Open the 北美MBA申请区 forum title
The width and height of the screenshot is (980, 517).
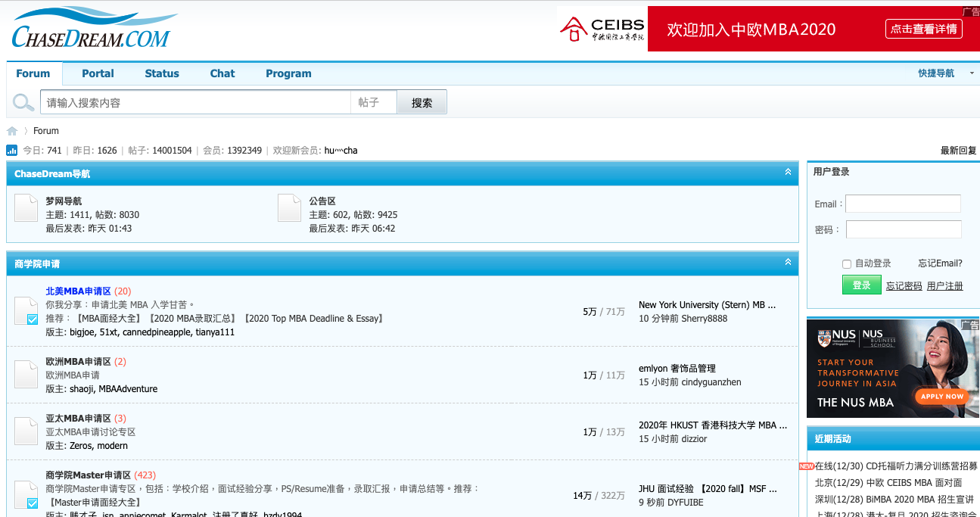(x=78, y=291)
